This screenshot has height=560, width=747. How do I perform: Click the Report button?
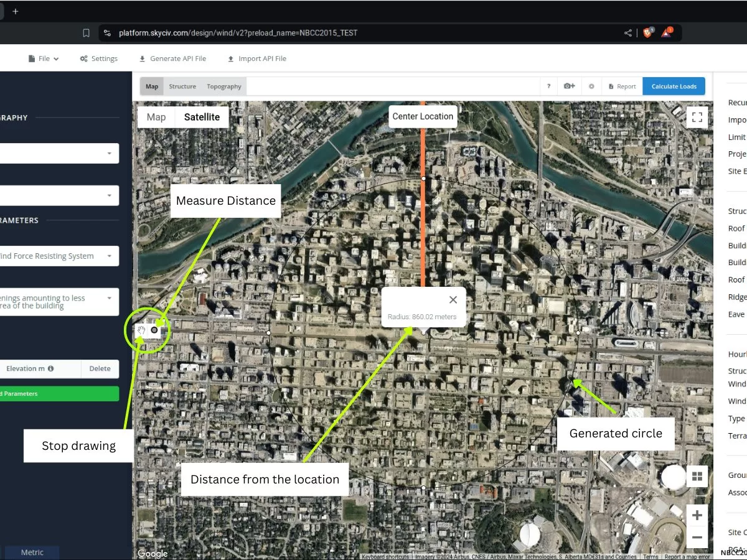point(622,86)
